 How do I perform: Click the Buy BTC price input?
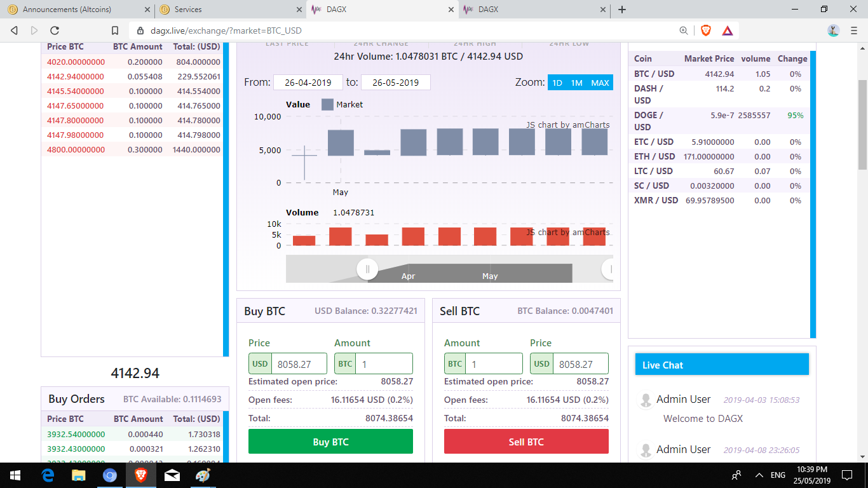pos(299,364)
